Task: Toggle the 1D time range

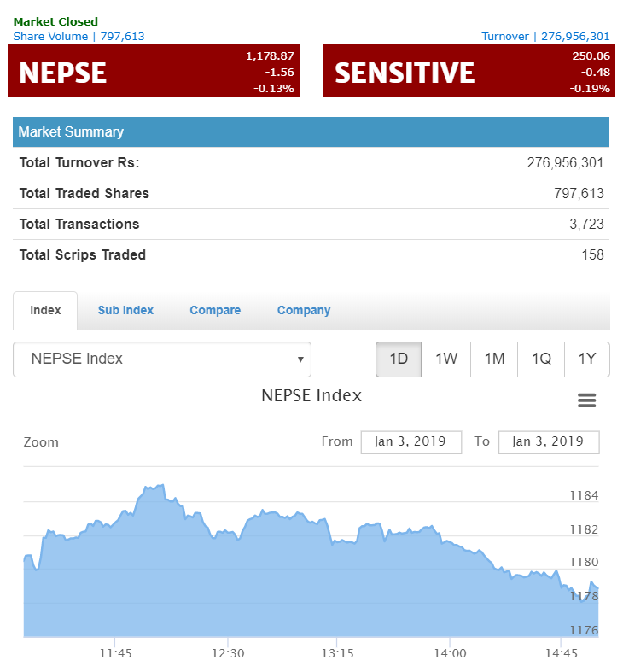Action: [399, 359]
